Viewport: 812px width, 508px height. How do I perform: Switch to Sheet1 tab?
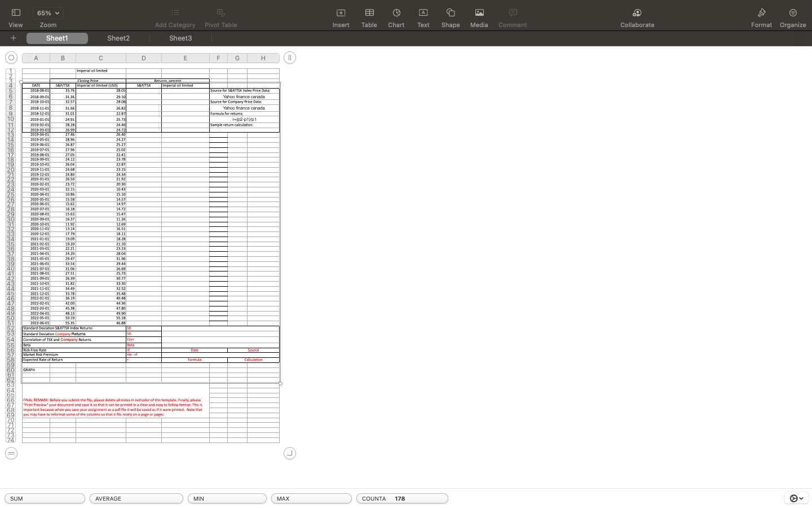[57, 38]
